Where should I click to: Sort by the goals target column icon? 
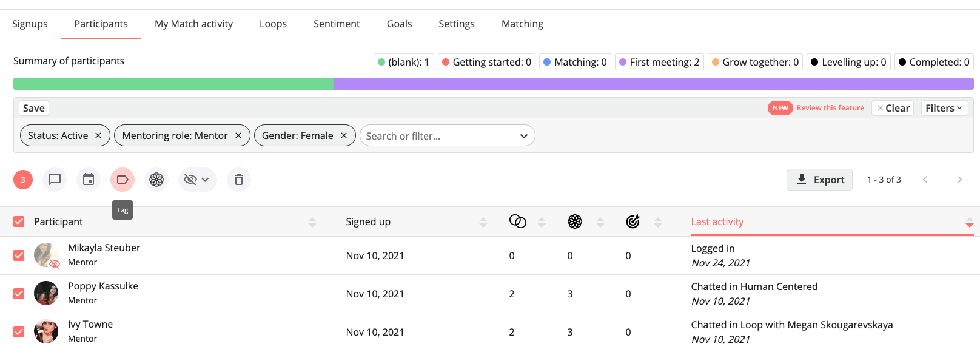pyautogui.click(x=633, y=221)
